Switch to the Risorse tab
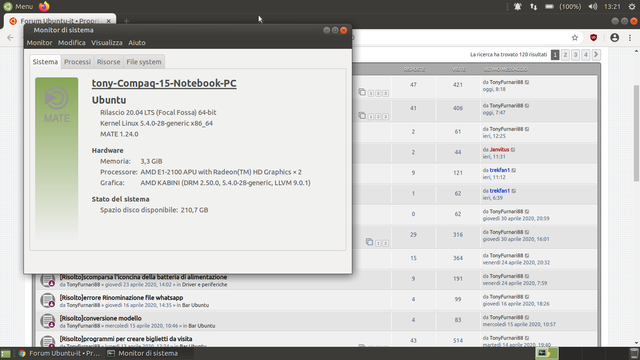640x360 pixels. click(x=109, y=62)
